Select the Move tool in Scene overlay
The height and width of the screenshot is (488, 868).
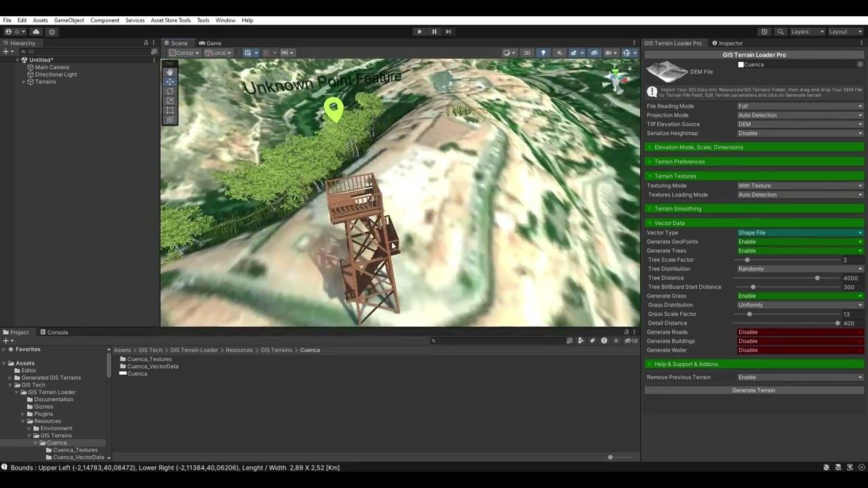(x=170, y=81)
